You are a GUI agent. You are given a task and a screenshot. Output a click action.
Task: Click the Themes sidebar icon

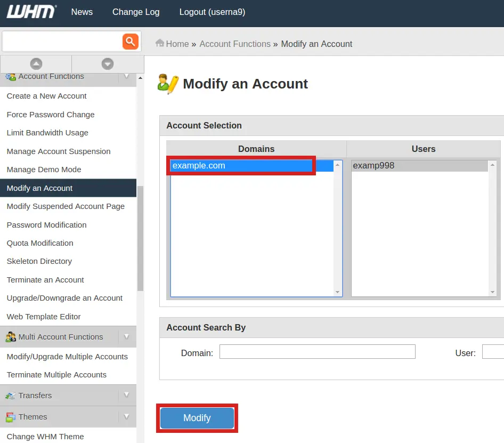pyautogui.click(x=11, y=416)
